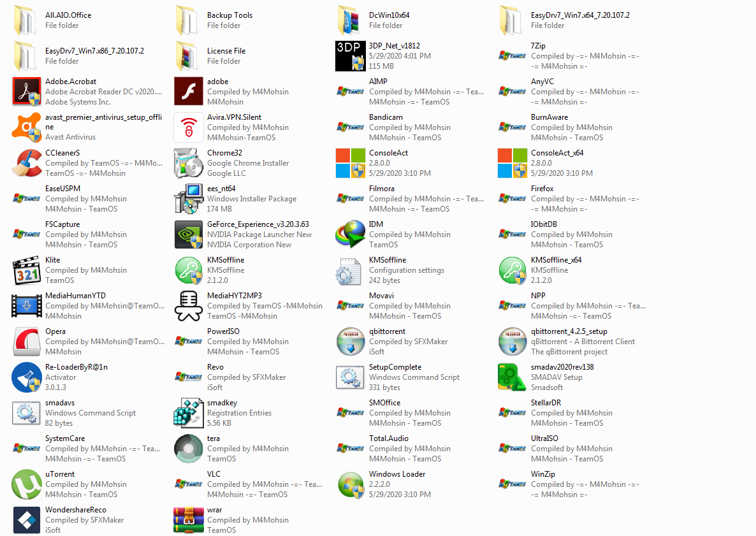Viewport: 756px width, 536px height.
Task: Click the NPP file name
Action: (x=538, y=296)
